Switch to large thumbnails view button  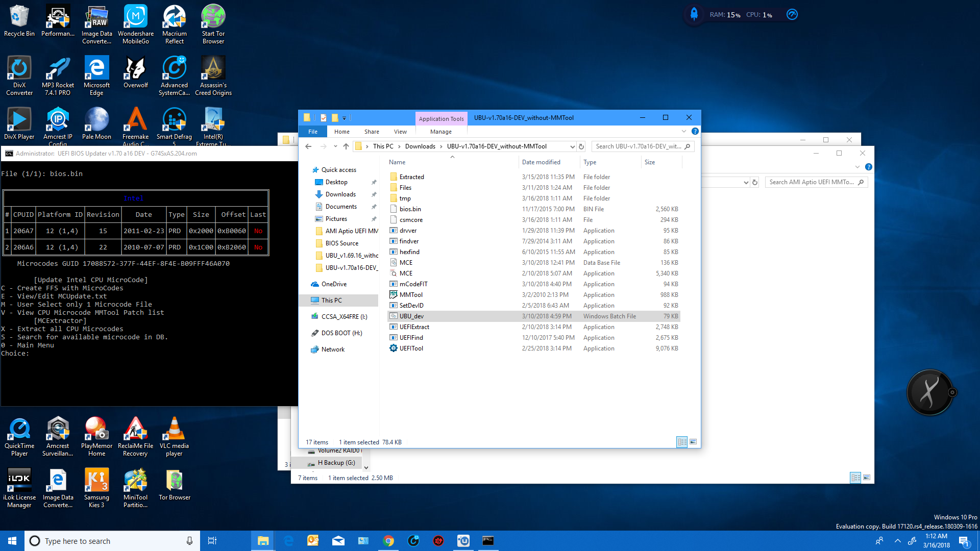[x=693, y=442]
